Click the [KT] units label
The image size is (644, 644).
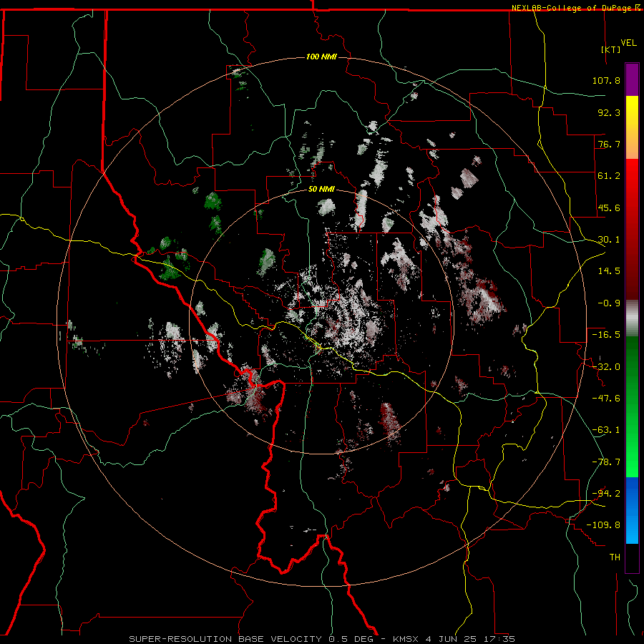click(x=611, y=49)
